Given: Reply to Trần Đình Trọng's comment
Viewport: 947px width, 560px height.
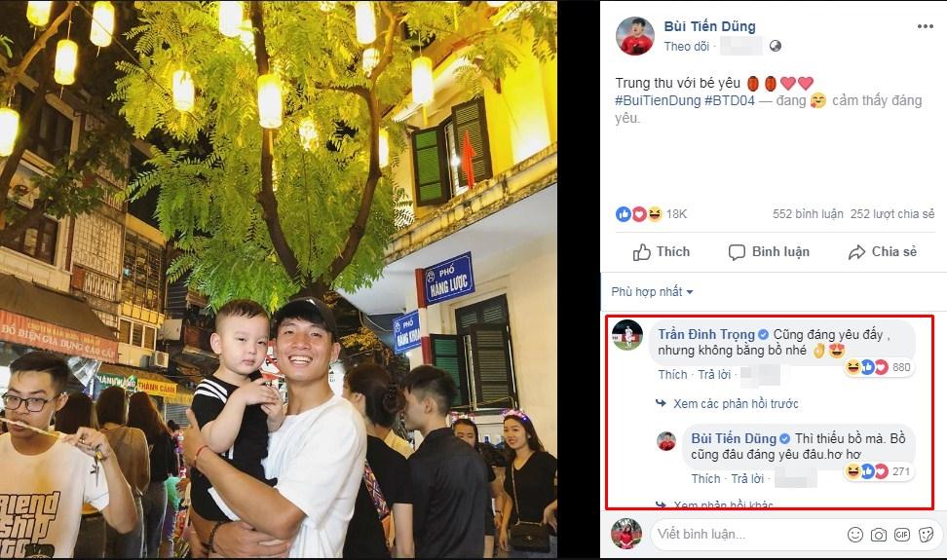Looking at the screenshot, I should pos(714,374).
